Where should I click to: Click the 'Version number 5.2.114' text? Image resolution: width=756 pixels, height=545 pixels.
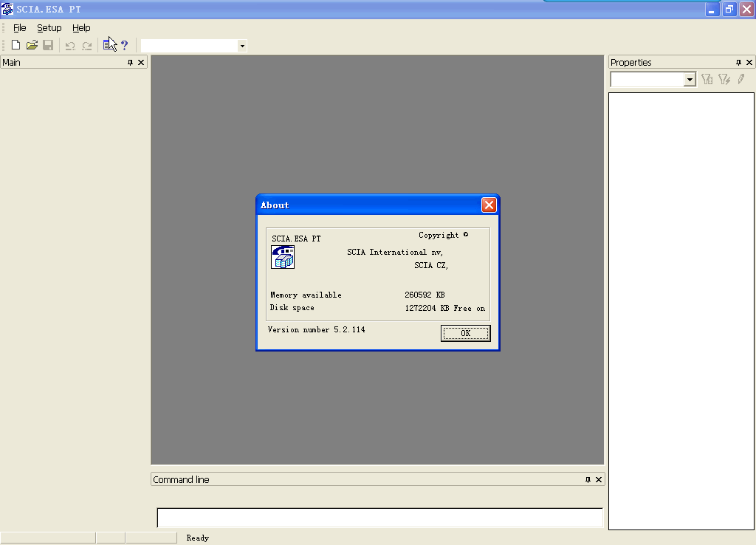click(x=316, y=330)
